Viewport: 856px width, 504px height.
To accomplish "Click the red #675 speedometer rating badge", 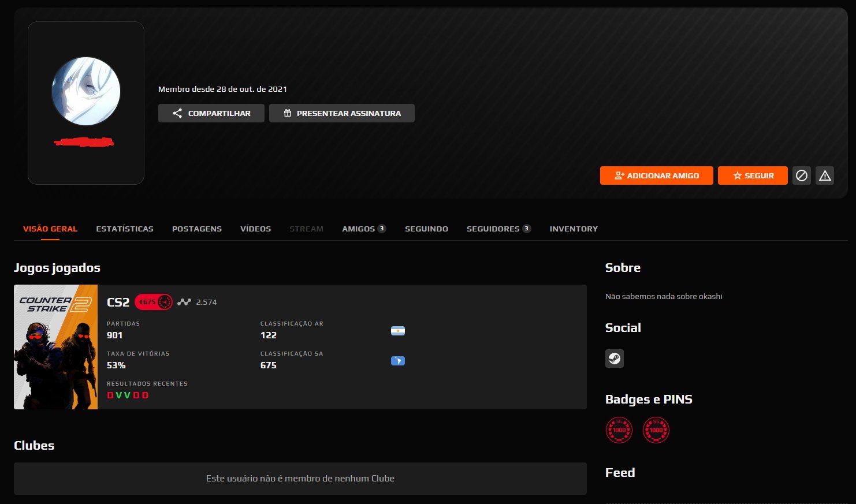I will (x=154, y=301).
